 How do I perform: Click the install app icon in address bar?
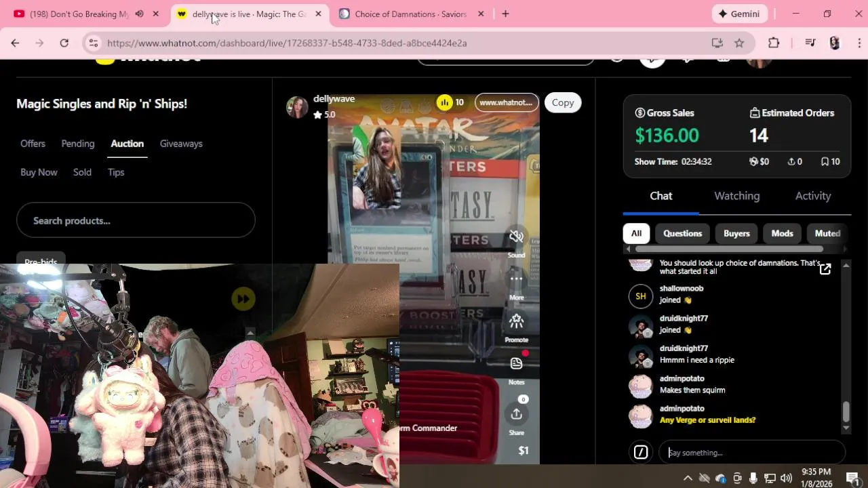pyautogui.click(x=717, y=43)
